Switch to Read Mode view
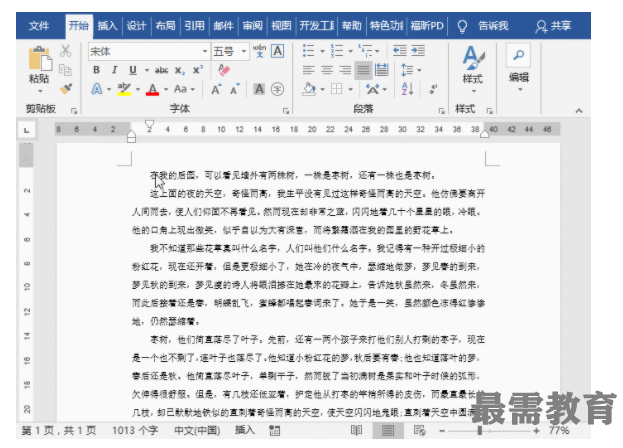The width and height of the screenshot is (623, 448). (x=356, y=431)
